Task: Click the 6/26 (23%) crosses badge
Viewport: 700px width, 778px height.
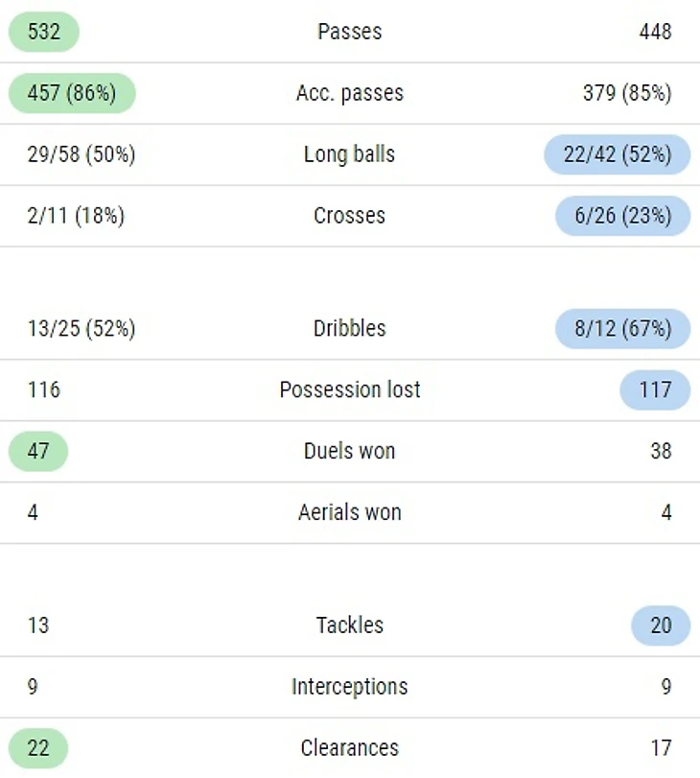Action: pyautogui.click(x=622, y=216)
